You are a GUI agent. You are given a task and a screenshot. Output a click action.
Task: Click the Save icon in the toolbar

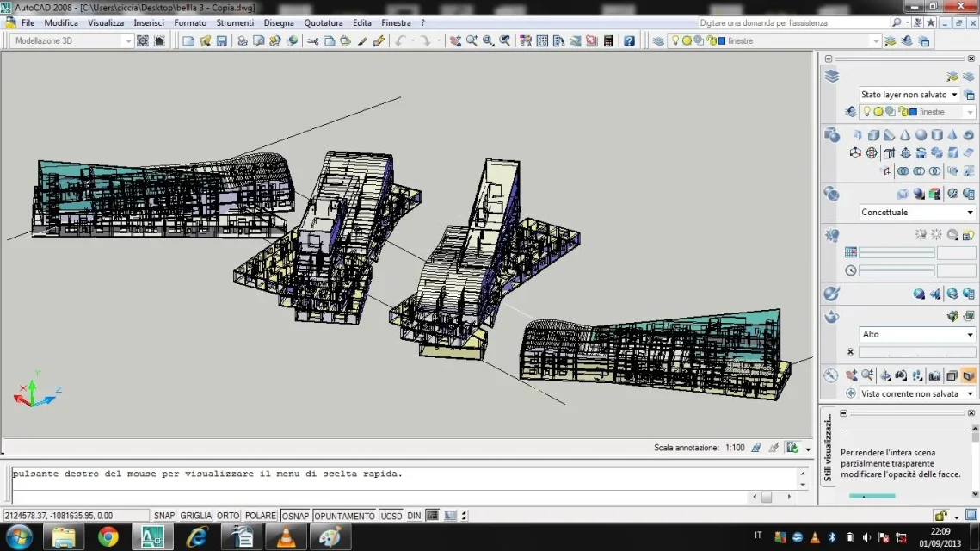[x=221, y=40]
